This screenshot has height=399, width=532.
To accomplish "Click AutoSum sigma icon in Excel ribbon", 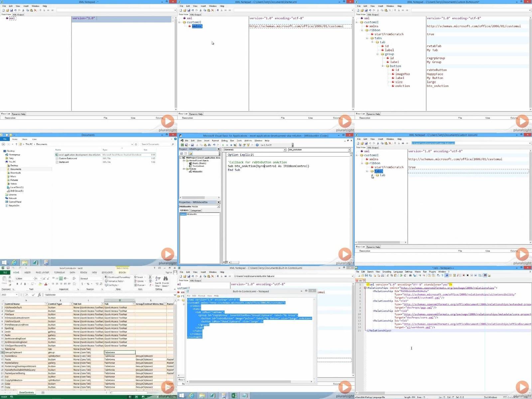I will point(150,277).
